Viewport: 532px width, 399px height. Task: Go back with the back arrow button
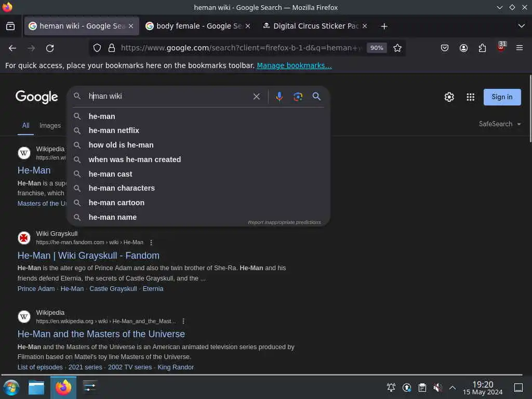pos(12,48)
